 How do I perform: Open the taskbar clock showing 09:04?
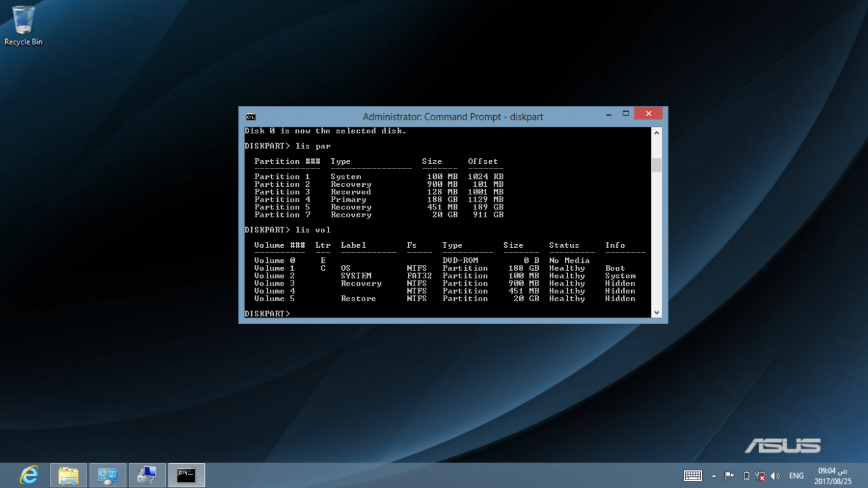(x=833, y=476)
